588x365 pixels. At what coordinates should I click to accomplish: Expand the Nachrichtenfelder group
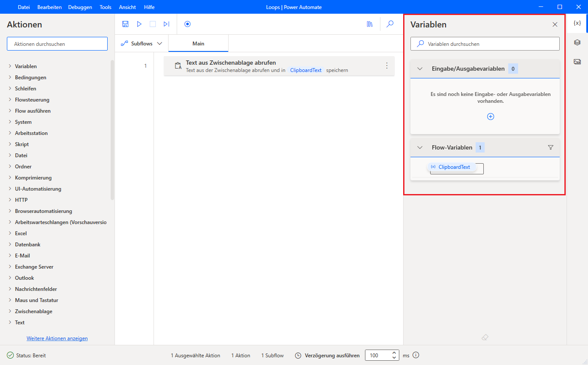point(10,289)
